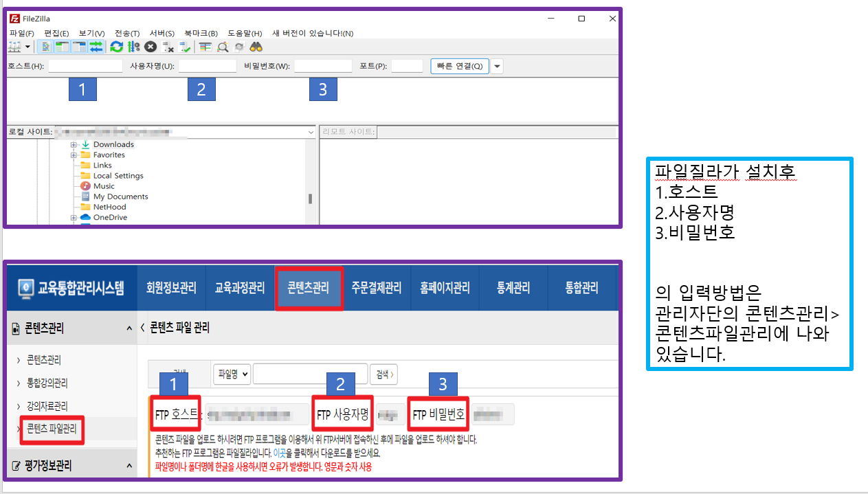Toggle the directory comparison icon
Image resolution: width=868 pixels, height=494 pixels.
222,47
